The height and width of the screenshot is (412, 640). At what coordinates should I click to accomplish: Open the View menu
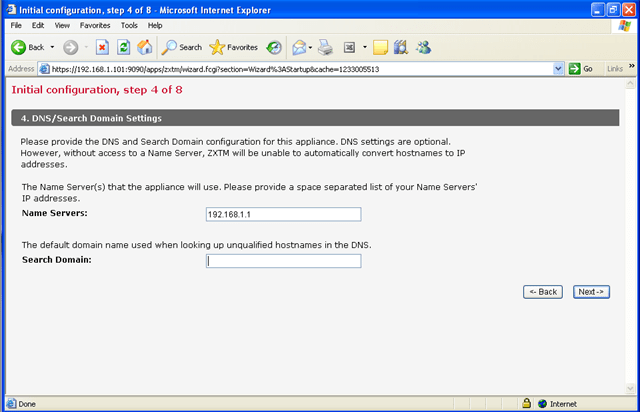click(62, 25)
